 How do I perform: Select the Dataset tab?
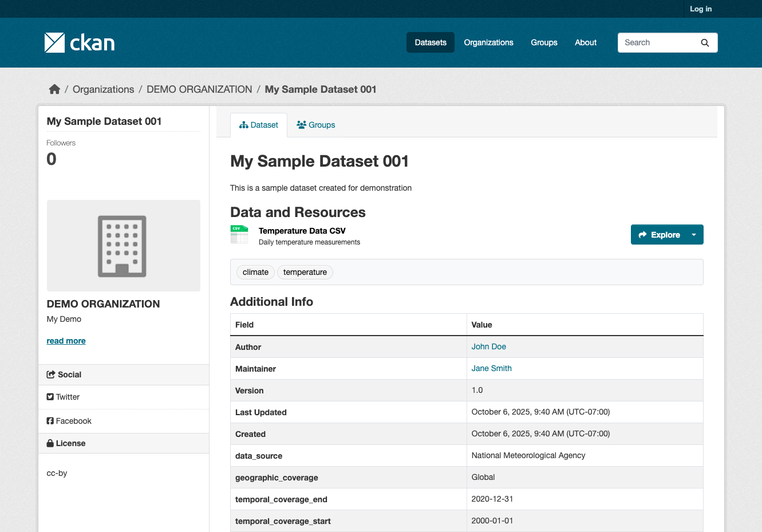259,125
